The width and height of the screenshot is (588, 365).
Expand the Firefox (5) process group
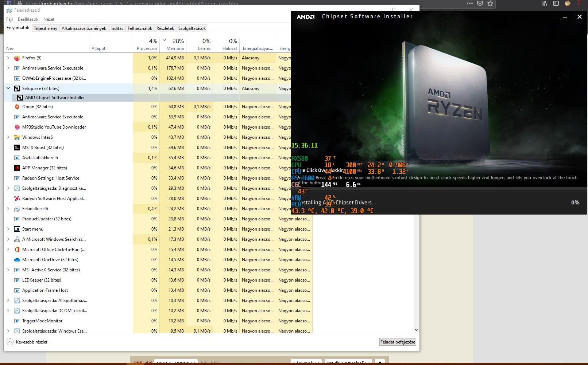[x=8, y=58]
